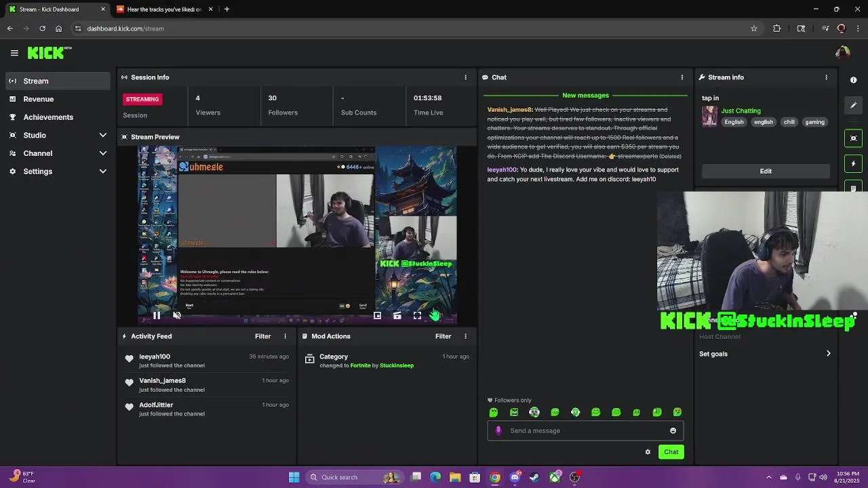This screenshot has width=868, height=488.
Task: Toggle theater mode on stream preview
Action: tap(397, 315)
